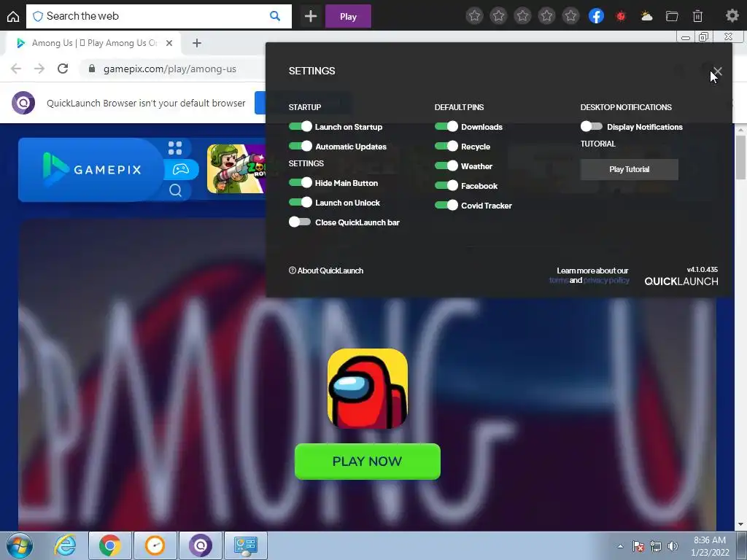Open the terms link
747x560 pixels.
559,281
